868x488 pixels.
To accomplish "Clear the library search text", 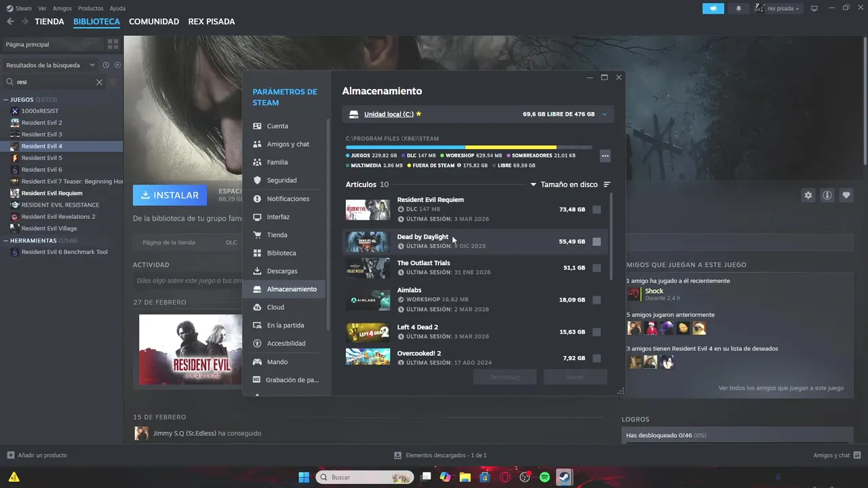I will [99, 82].
